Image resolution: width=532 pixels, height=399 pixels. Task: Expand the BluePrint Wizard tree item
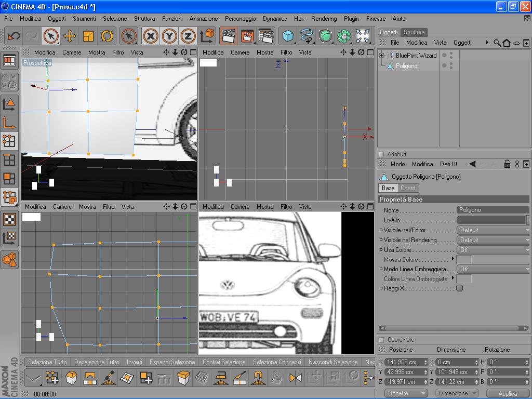[x=382, y=55]
